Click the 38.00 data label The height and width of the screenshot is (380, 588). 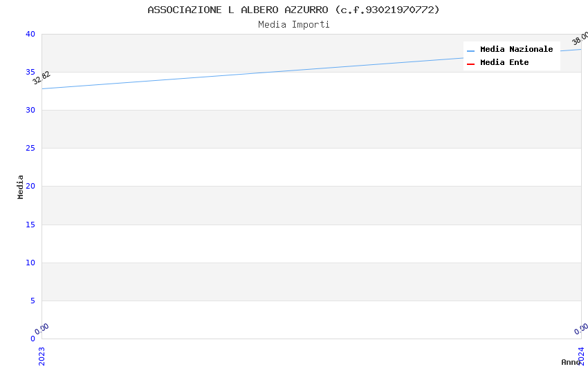pyautogui.click(x=580, y=38)
